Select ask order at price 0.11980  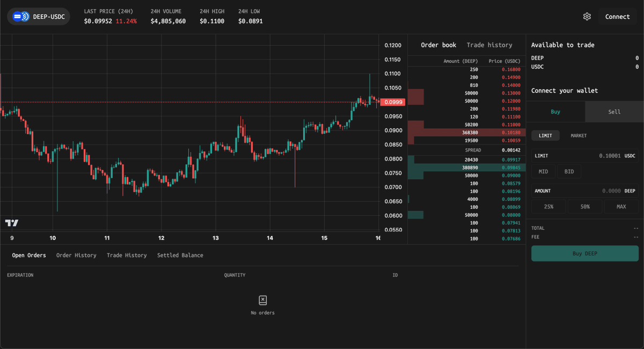(x=467, y=108)
